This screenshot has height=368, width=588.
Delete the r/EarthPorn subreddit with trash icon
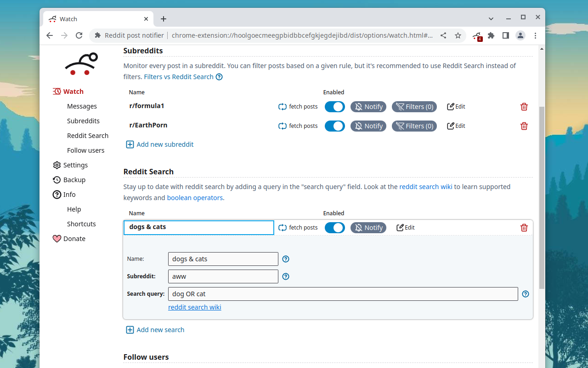coord(524,126)
